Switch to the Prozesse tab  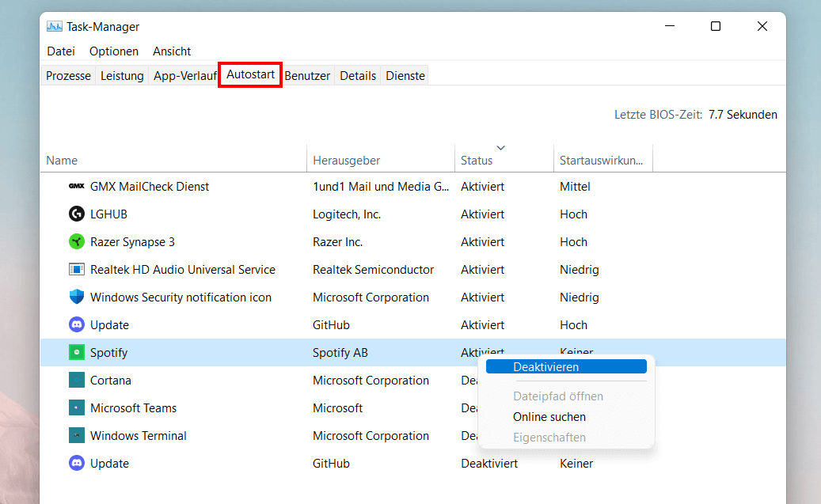[68, 76]
